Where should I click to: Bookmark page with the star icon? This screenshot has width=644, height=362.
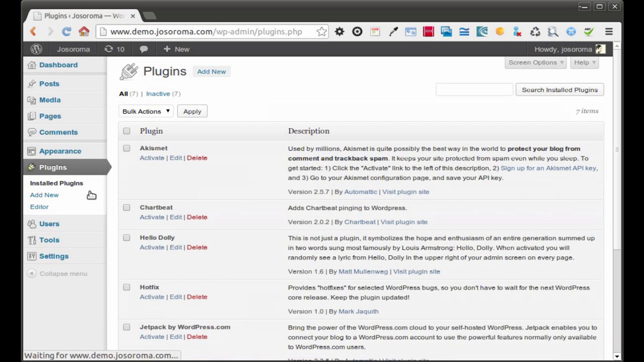[x=321, y=32]
